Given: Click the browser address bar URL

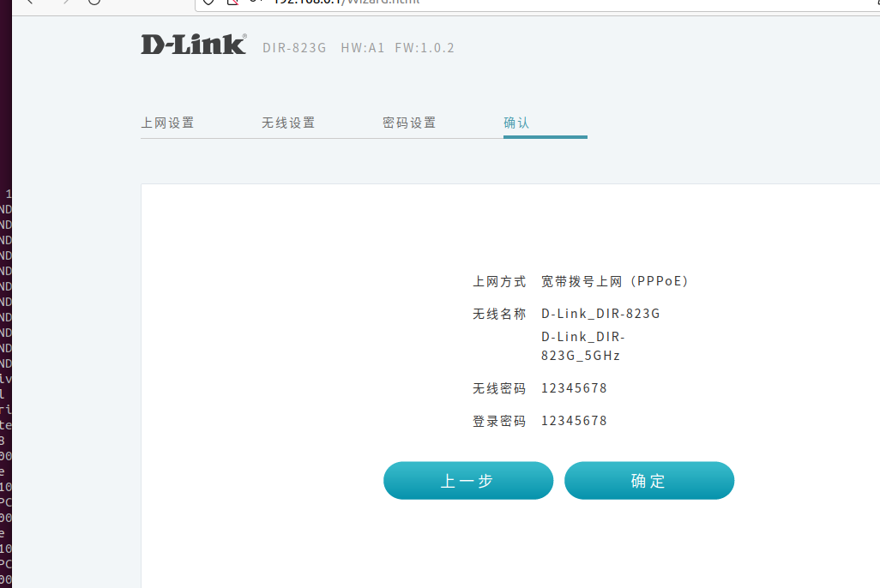Looking at the screenshot, I should [347, 2].
